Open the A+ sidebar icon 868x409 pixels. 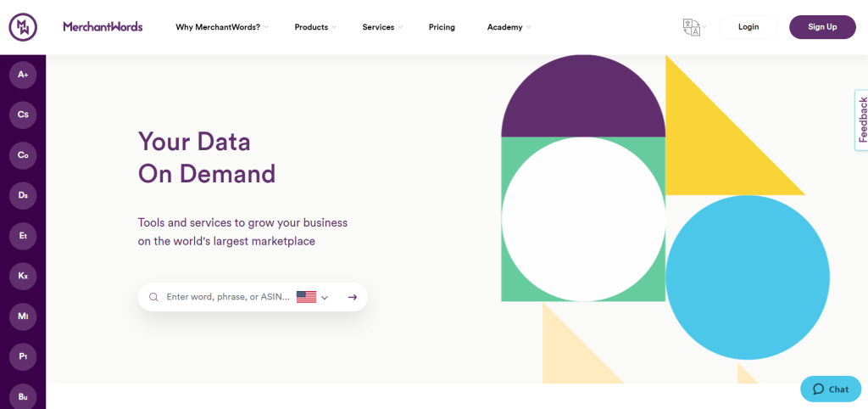tap(23, 75)
